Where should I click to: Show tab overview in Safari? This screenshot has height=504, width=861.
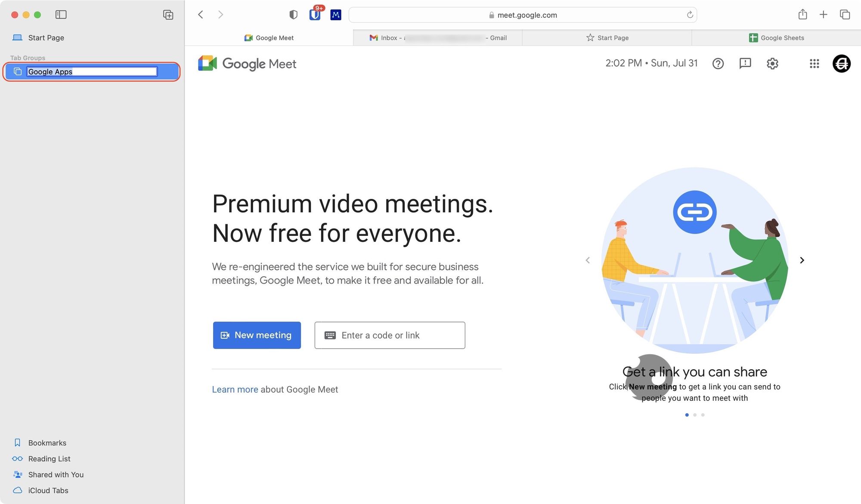coord(845,15)
